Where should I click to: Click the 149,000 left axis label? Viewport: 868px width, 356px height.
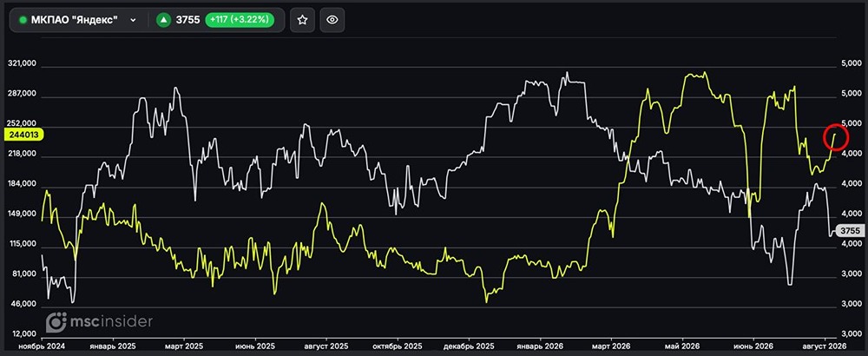pyautogui.click(x=23, y=214)
